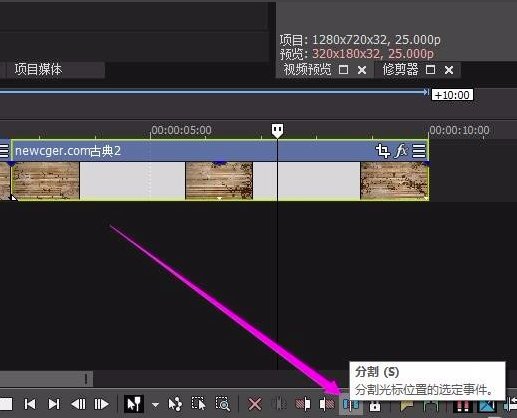Viewport: 517px width, 418px height.
Task: Open the event FX button on the clip
Action: click(401, 151)
